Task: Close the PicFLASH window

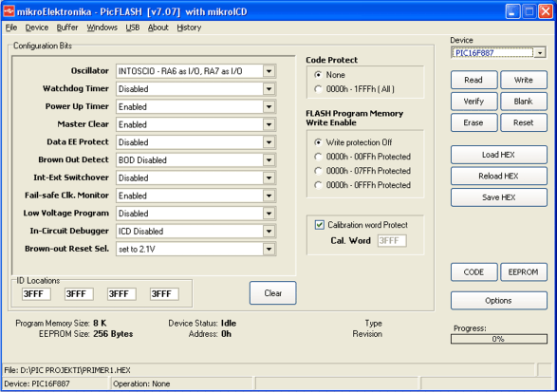Action: 546,11
